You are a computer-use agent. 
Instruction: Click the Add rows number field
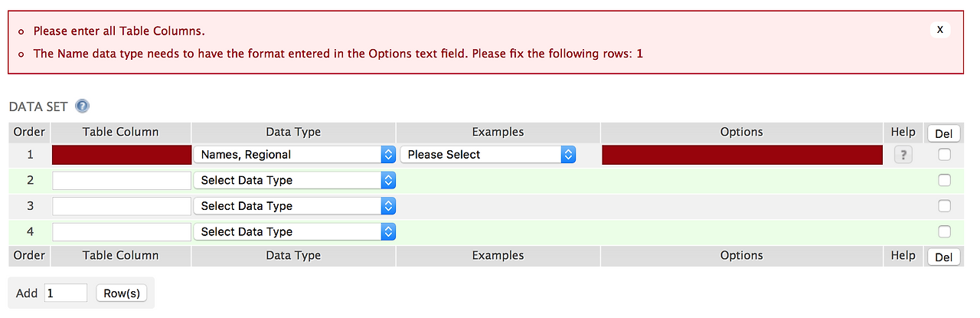tap(65, 293)
